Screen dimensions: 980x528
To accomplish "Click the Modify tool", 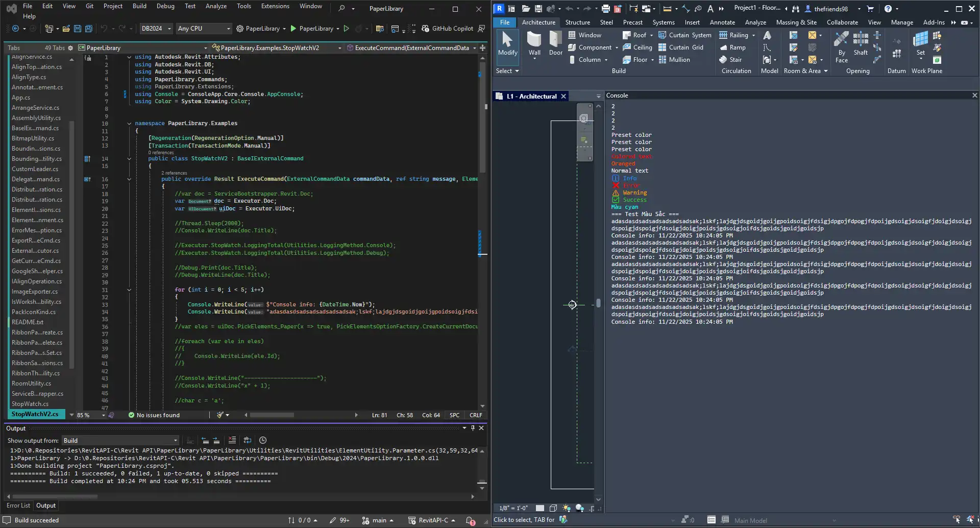I will (x=507, y=46).
